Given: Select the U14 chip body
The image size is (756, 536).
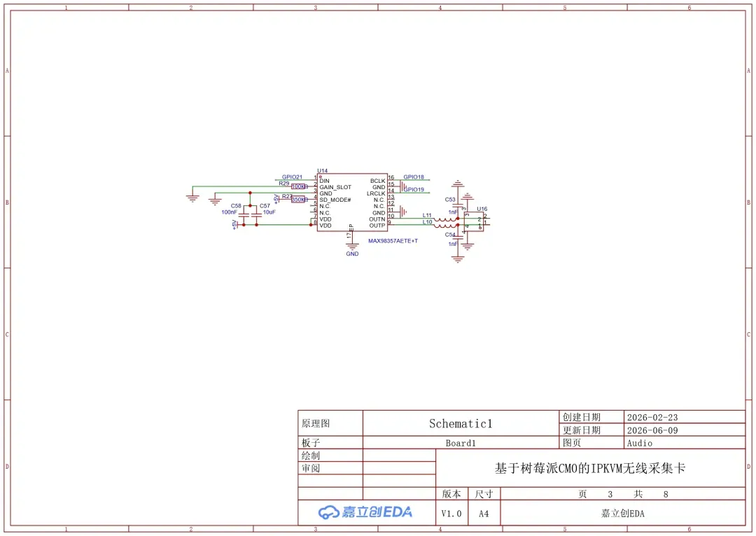Looking at the screenshot, I should point(352,202).
